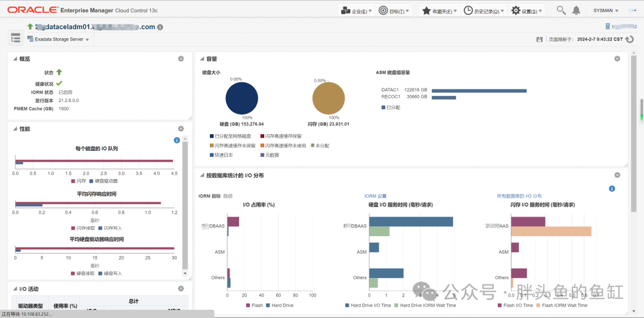Click the page refresh circular arrow
Image resolution: width=644 pixels, height=318 pixels.
(x=630, y=39)
